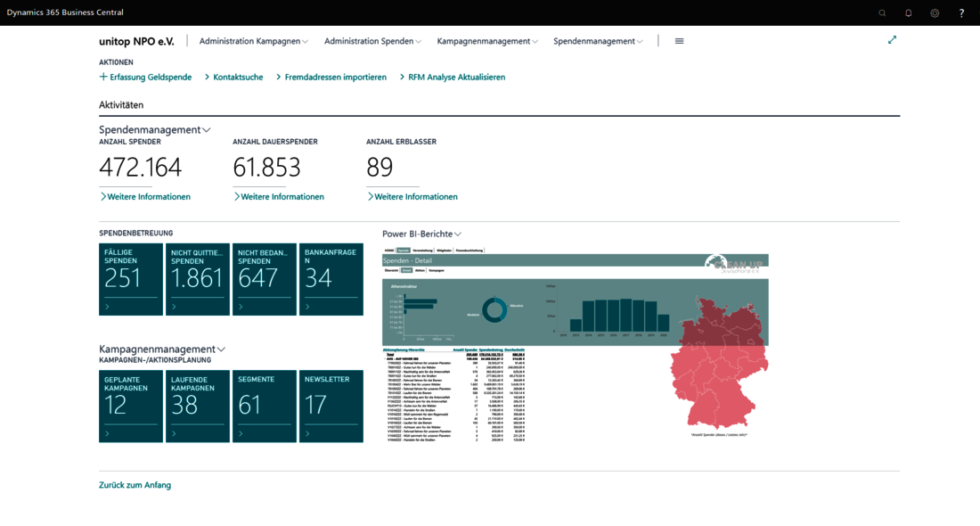Click the donations table in the Power BI report
The width and height of the screenshot is (980, 526).
(x=453, y=395)
